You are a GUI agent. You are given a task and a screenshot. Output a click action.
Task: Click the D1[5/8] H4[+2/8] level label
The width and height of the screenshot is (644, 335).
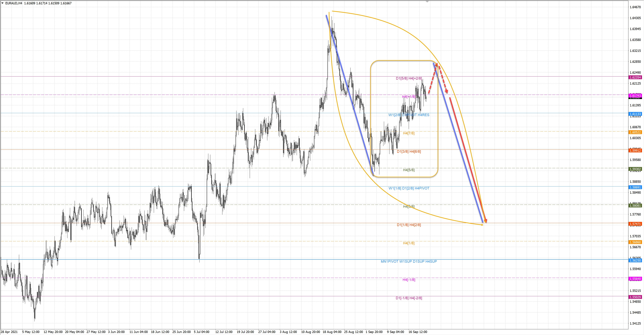[x=409, y=78]
